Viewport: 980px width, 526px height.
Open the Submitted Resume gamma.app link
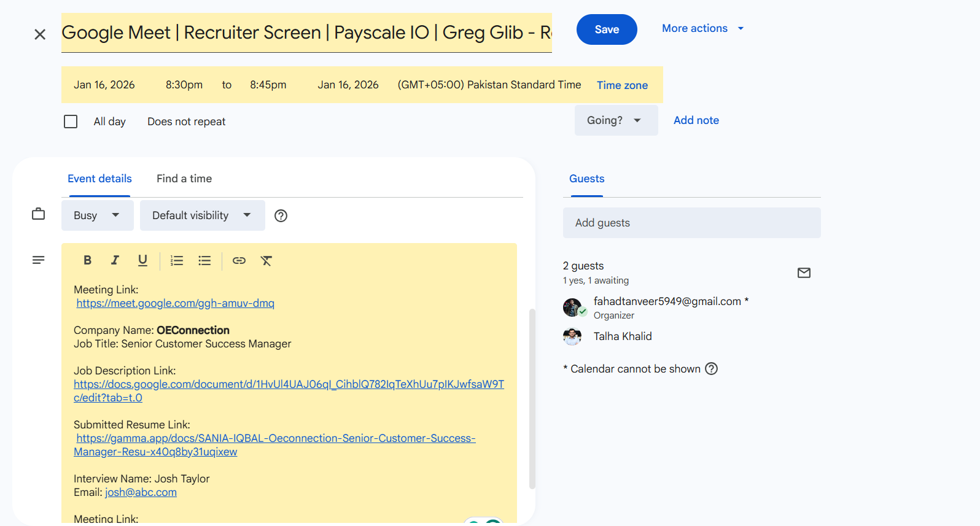click(275, 445)
